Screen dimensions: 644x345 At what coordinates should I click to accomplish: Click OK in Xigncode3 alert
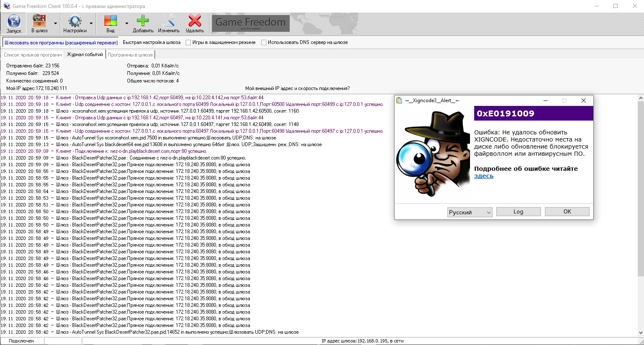pyautogui.click(x=567, y=212)
